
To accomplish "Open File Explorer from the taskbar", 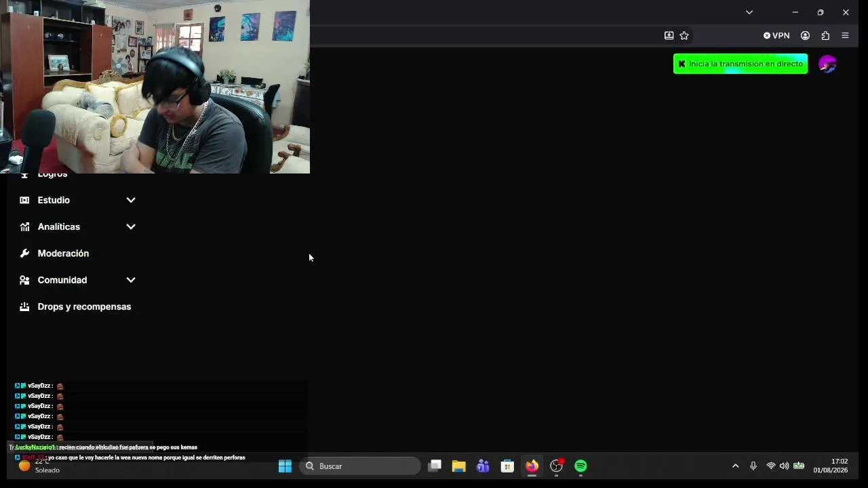I will [x=459, y=466].
